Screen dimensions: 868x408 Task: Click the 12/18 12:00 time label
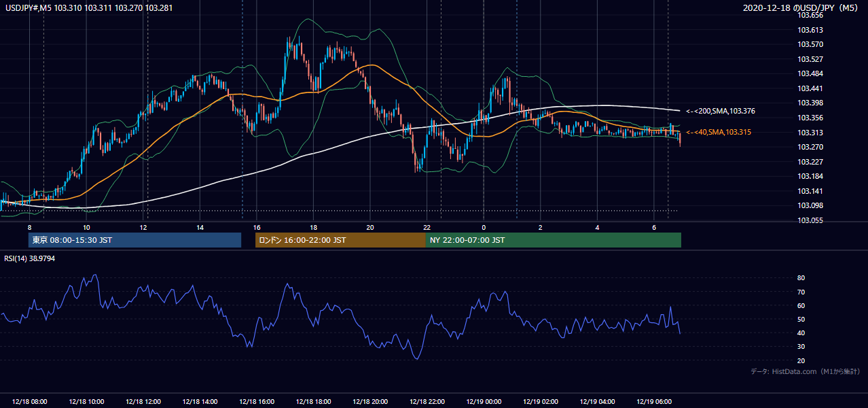tap(143, 402)
